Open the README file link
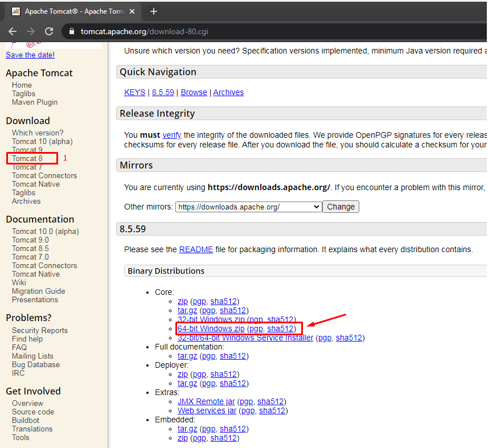 (196, 249)
